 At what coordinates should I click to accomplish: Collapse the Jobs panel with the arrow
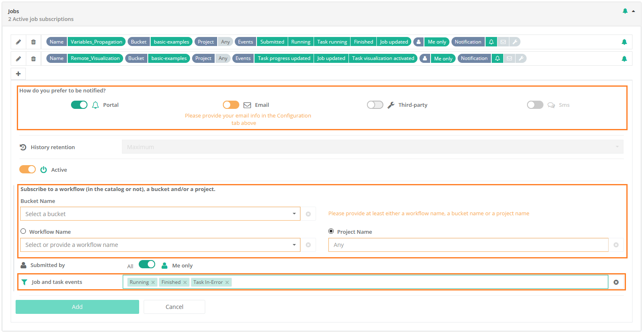[633, 11]
